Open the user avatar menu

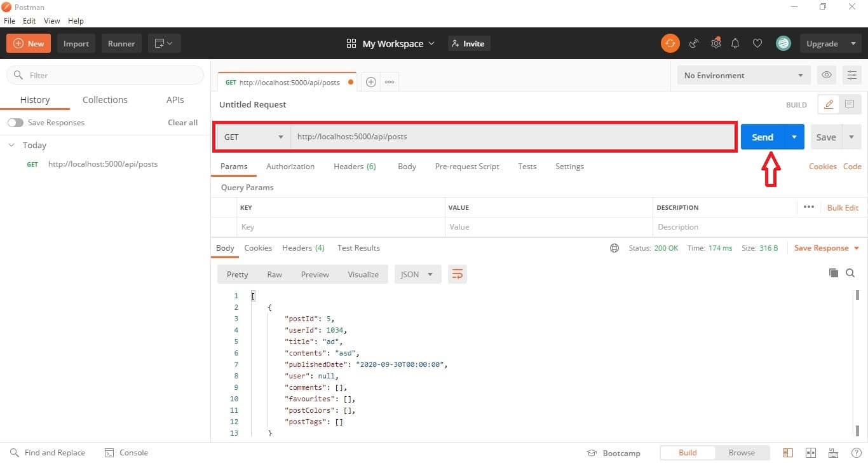point(783,43)
